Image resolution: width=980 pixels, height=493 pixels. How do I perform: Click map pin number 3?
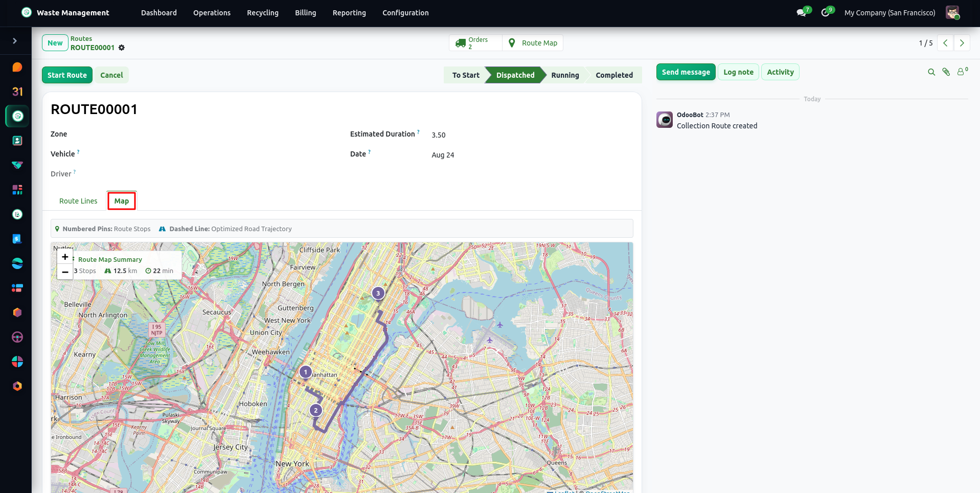[378, 293]
